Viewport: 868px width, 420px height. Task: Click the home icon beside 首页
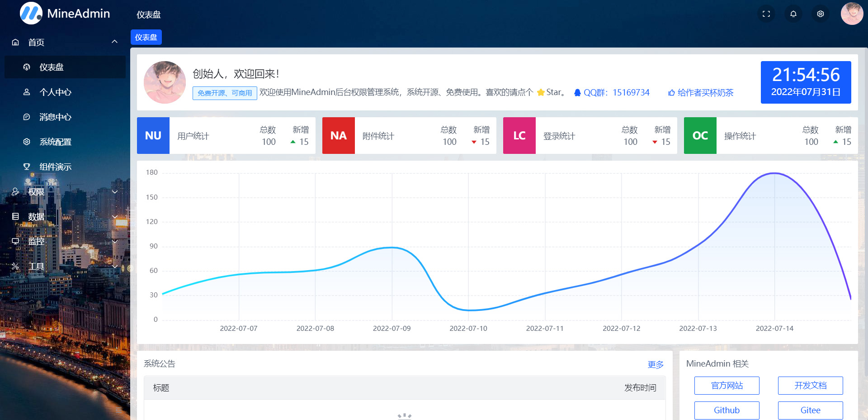click(x=15, y=42)
